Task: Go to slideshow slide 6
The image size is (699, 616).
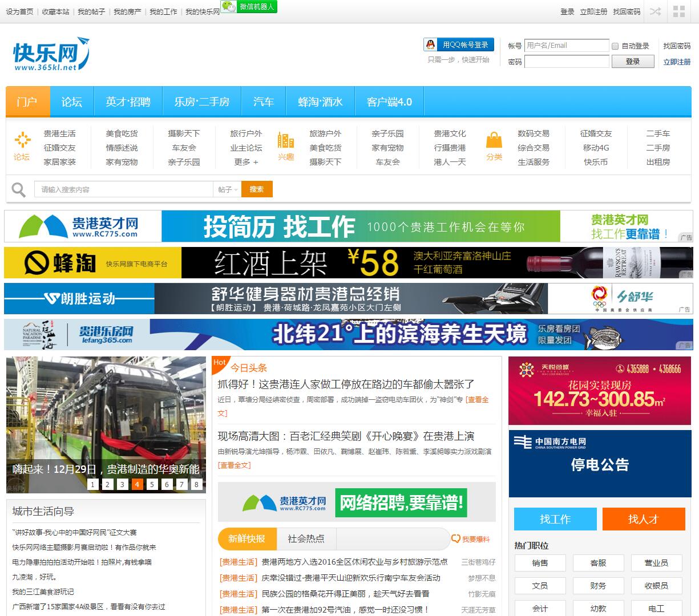Action: (x=167, y=484)
